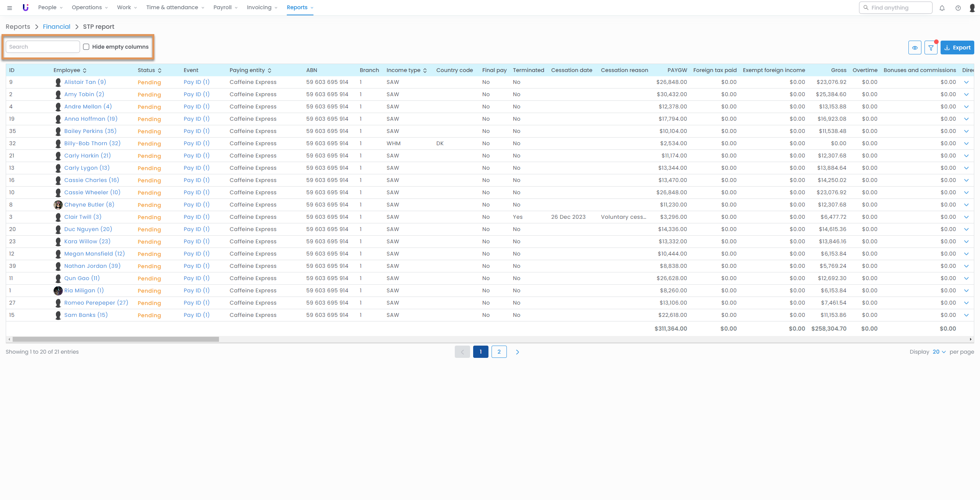Click the horizontal table scrollbar
This screenshot has height=500, width=980.
[x=115, y=339]
